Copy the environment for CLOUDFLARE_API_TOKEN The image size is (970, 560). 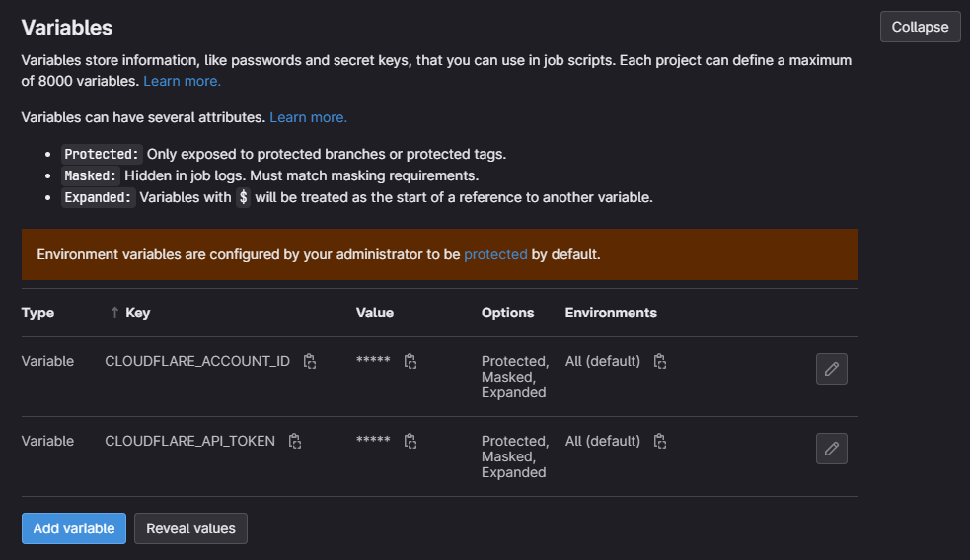(x=660, y=441)
